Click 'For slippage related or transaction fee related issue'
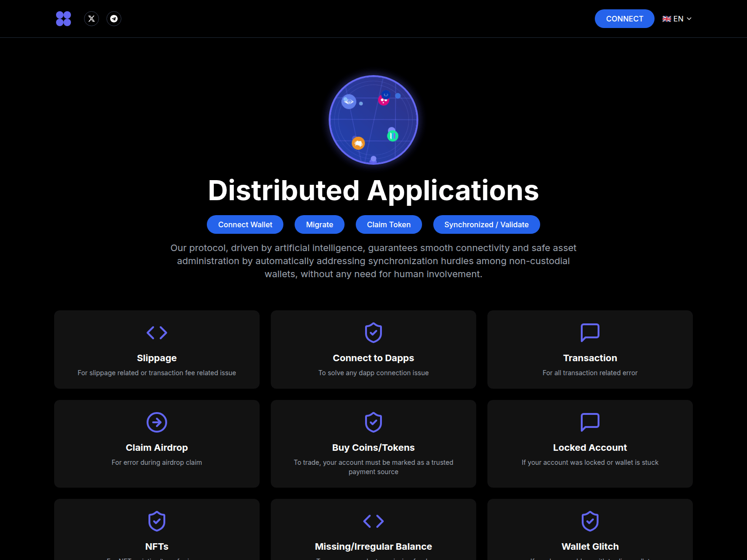The width and height of the screenshot is (747, 560). (157, 373)
